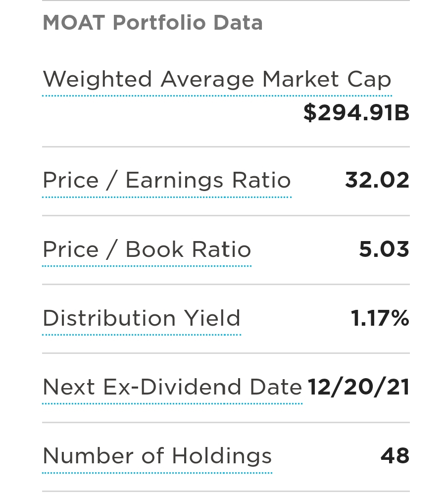Select the Distribution Yield term link
Image resolution: width=448 pixels, height=494 pixels.
pyautogui.click(x=142, y=318)
